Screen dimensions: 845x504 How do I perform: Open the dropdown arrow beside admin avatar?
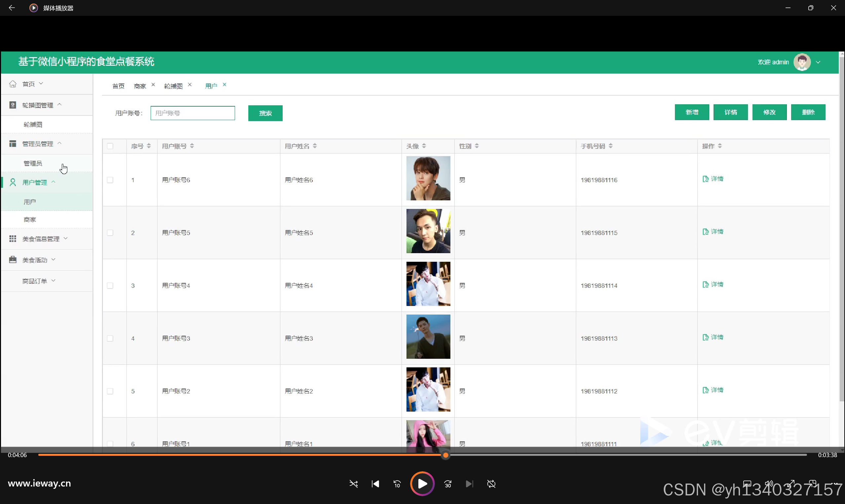coord(818,62)
